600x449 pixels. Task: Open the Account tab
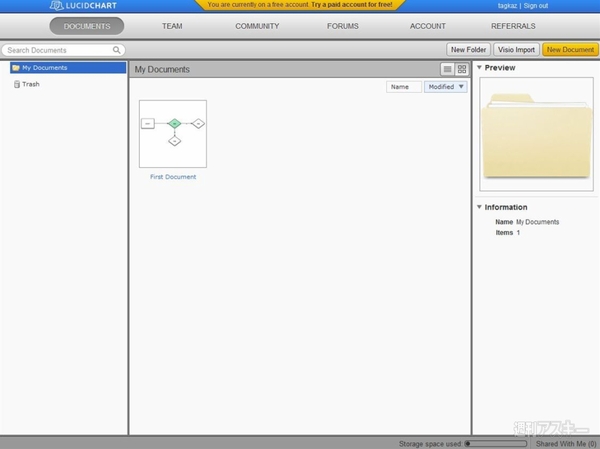tap(428, 26)
